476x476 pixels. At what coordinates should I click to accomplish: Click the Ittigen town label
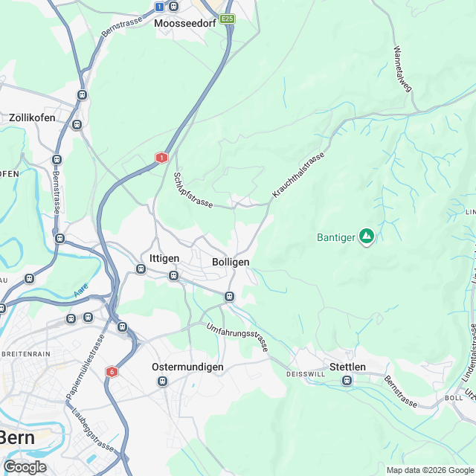coord(164,258)
